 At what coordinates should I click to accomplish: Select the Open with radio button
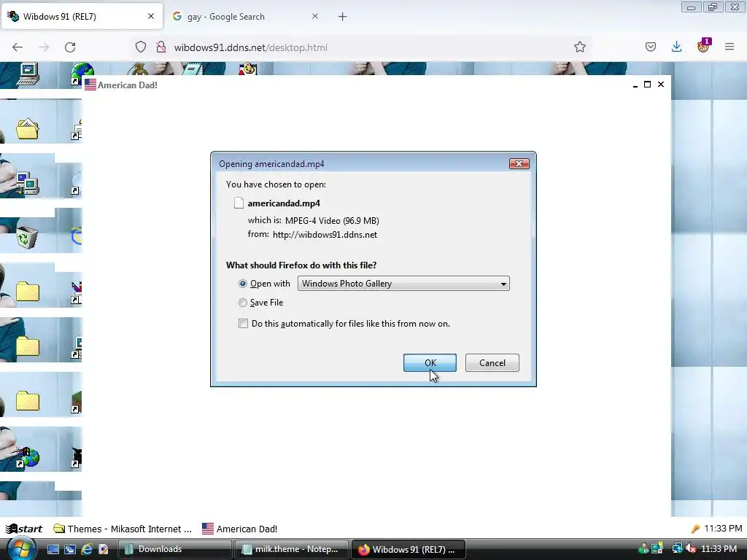click(x=242, y=284)
